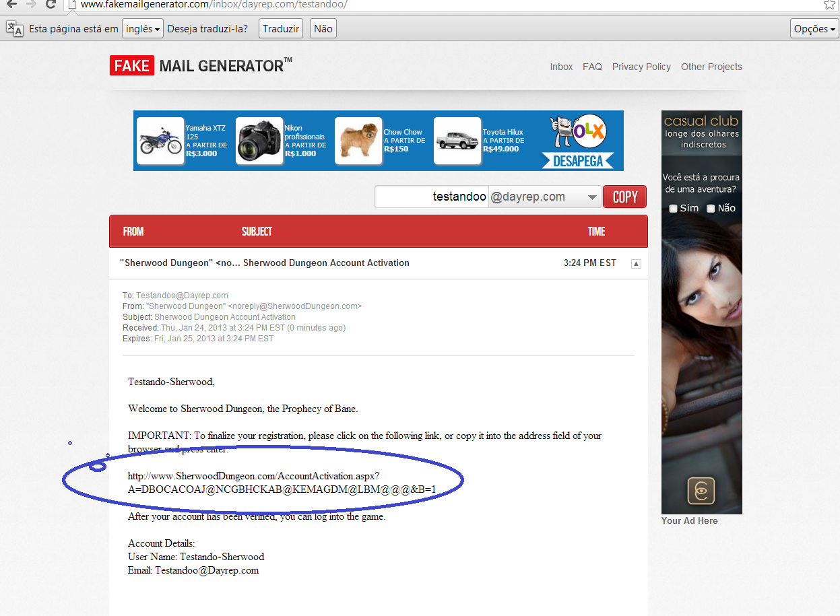Go to the Inbox navigation link
This screenshot has height=616, width=840.
[x=561, y=67]
